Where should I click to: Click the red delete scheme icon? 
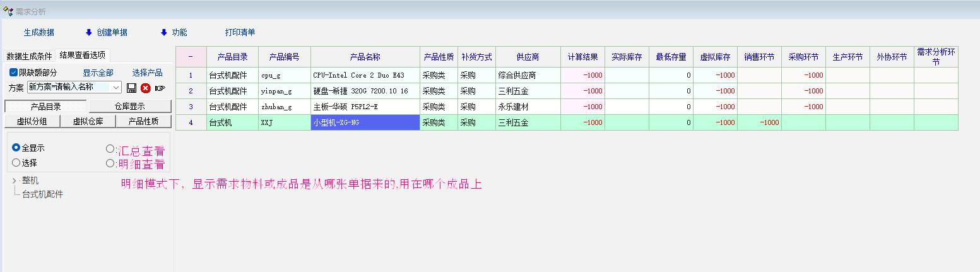(145, 88)
